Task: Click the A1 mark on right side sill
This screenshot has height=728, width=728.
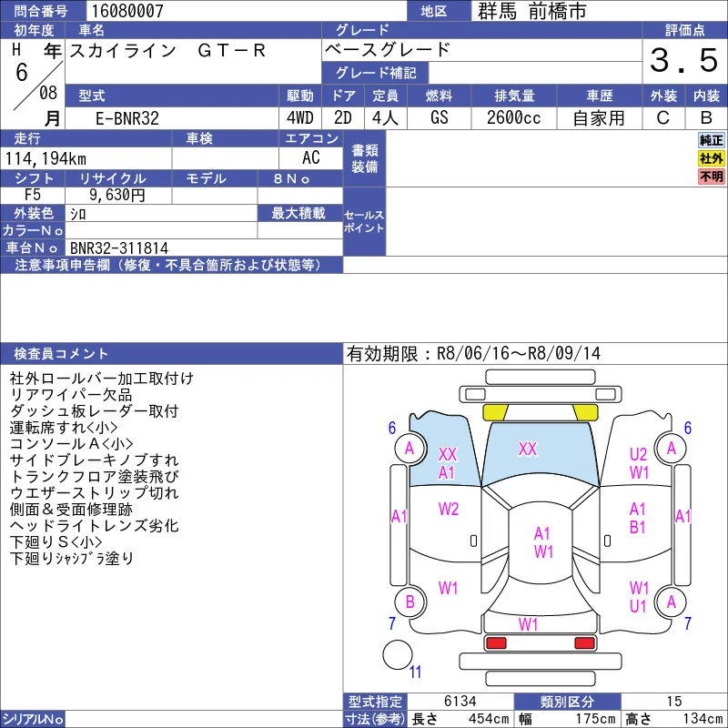Action: tap(682, 516)
